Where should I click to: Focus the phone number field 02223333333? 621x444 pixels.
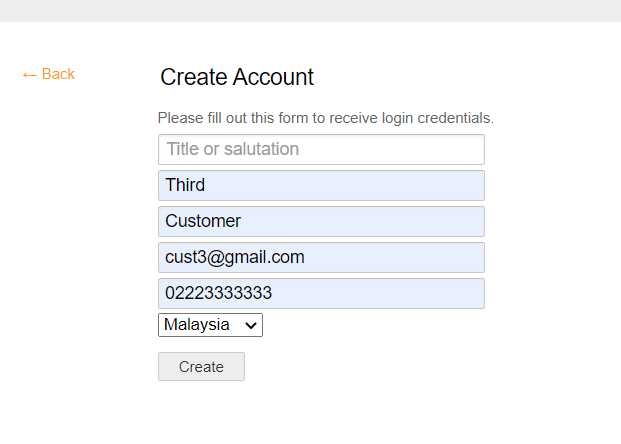click(x=321, y=294)
